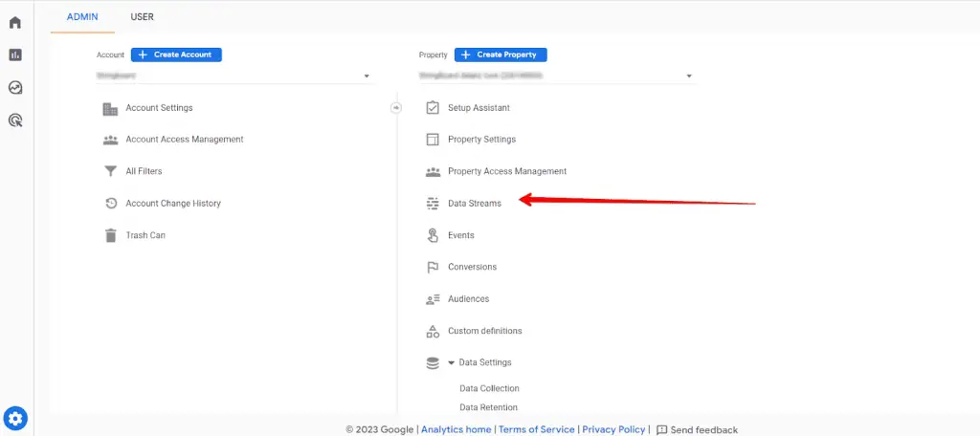This screenshot has height=436, width=980.
Task: Open Trash Can
Action: click(145, 235)
